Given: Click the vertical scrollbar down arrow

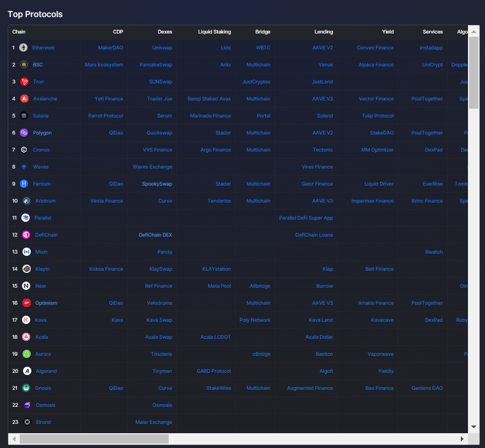Looking at the screenshot, I should pyautogui.click(x=473, y=427).
